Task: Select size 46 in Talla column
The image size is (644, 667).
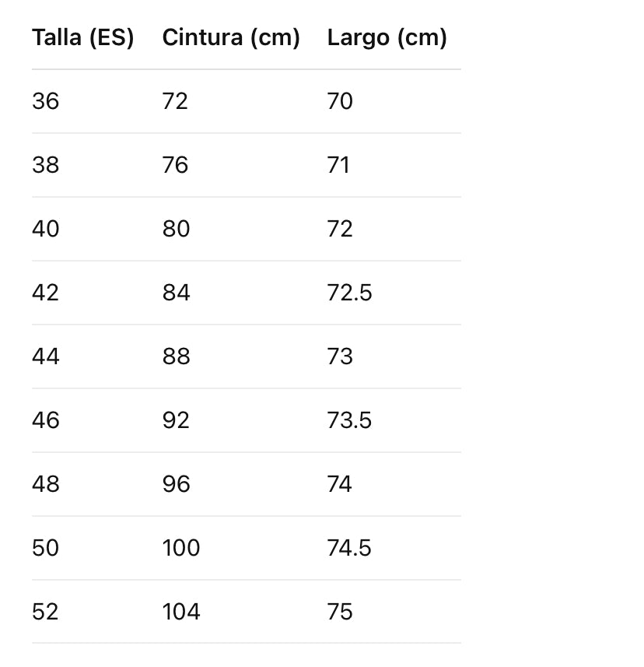Action: pos(45,420)
